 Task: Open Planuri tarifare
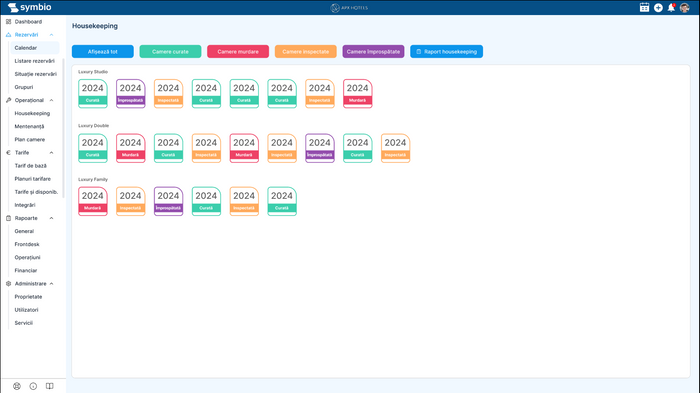click(x=33, y=179)
